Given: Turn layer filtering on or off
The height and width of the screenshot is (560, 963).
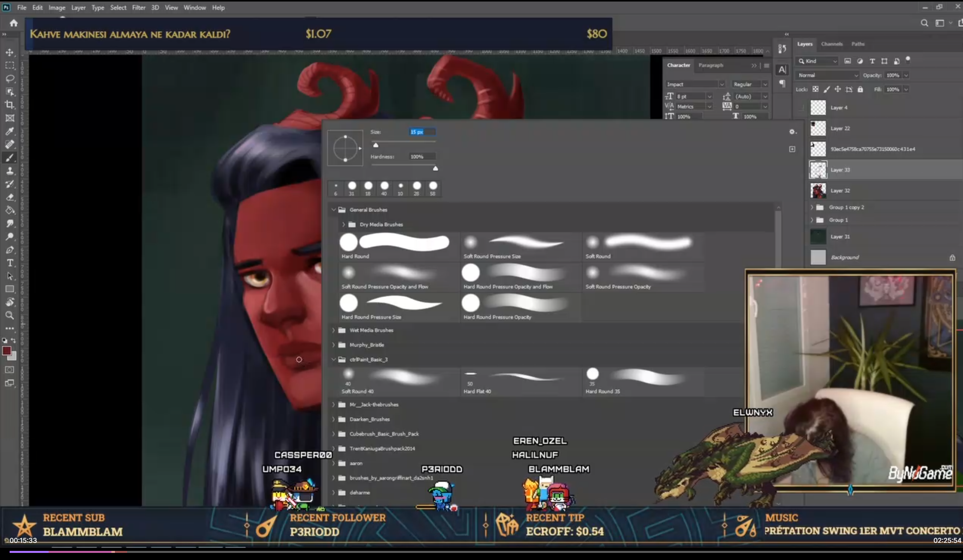Looking at the screenshot, I should pos(908,60).
